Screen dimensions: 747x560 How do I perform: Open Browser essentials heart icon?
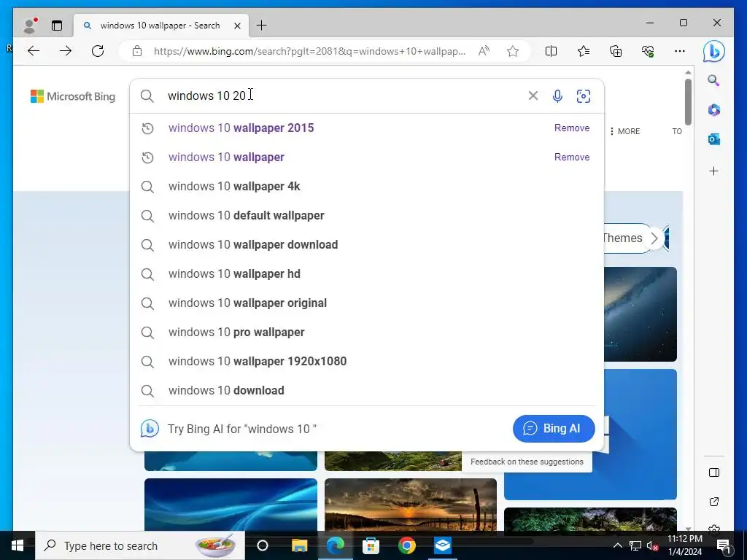tap(648, 51)
